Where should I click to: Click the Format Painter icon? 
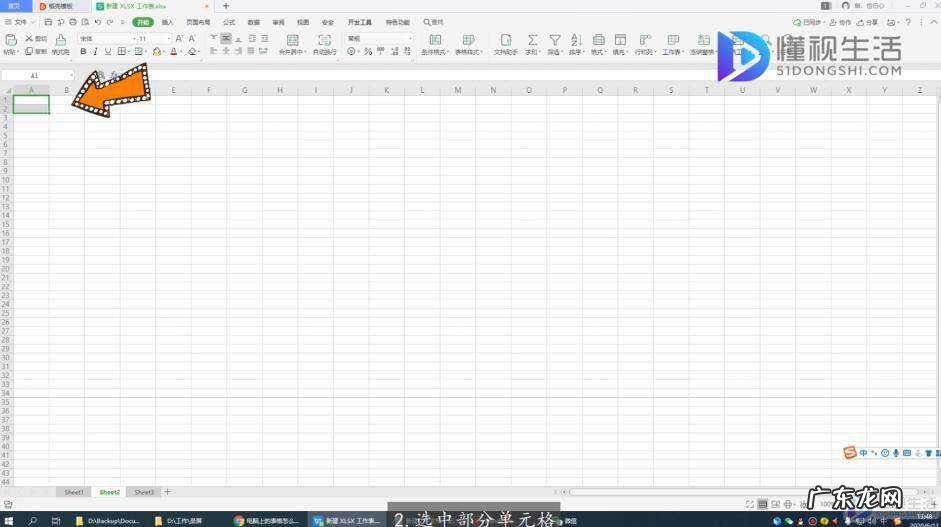[61, 44]
